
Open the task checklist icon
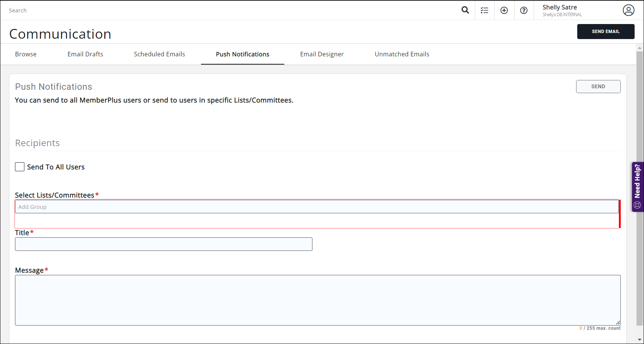485,11
